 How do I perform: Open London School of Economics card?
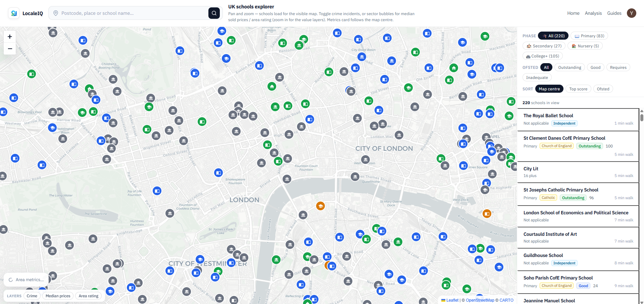click(578, 216)
